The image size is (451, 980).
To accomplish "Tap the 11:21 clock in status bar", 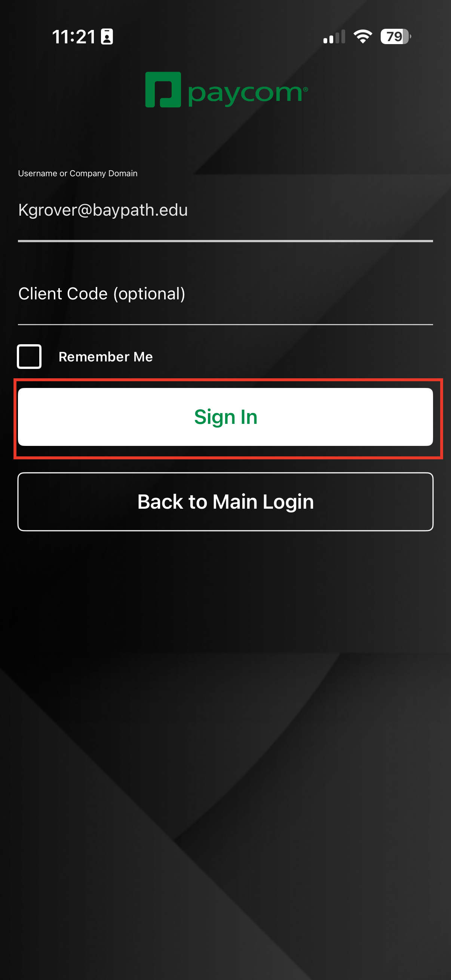I will click(73, 37).
